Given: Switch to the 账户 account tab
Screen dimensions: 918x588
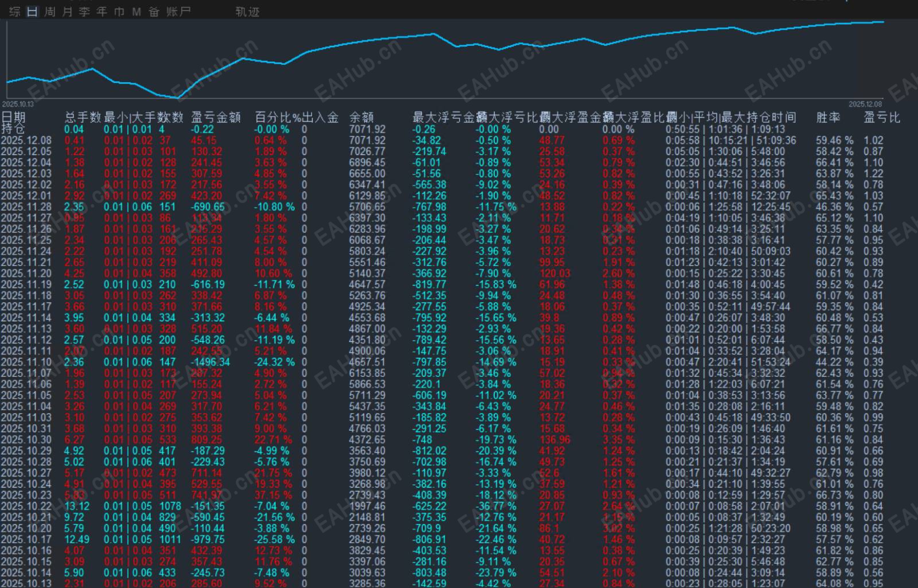Looking at the screenshot, I should pyautogui.click(x=178, y=11).
